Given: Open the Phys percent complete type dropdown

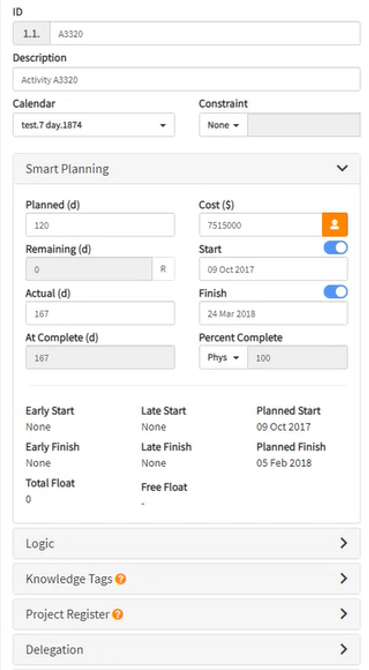Looking at the screenshot, I should (x=223, y=358).
